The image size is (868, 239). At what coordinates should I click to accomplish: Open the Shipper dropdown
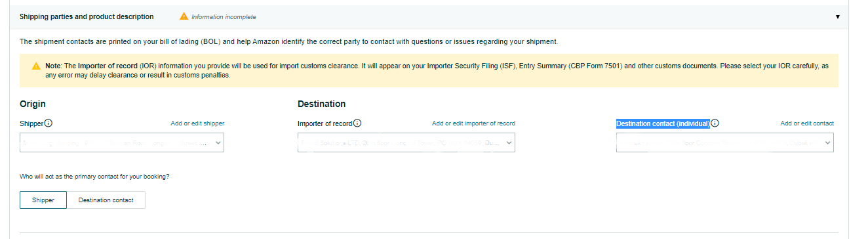pyautogui.click(x=122, y=142)
